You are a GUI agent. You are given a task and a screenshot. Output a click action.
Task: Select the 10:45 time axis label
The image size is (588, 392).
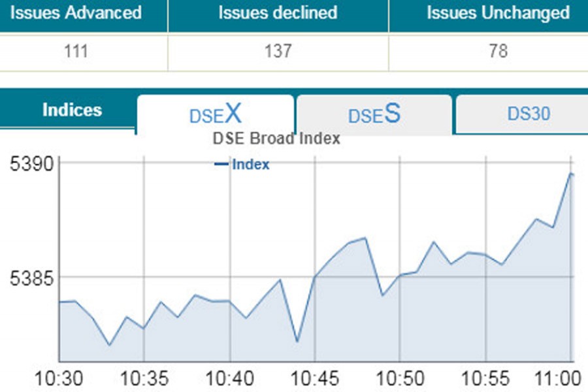[x=315, y=378]
